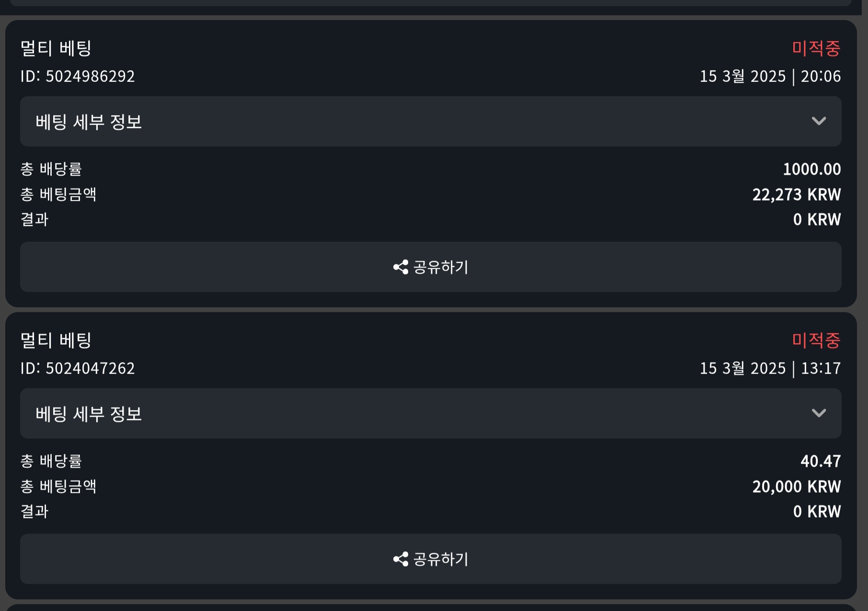868x611 pixels.
Task: Select the 15 3월 2025 | 20:06 timestamp
Action: pos(770,76)
